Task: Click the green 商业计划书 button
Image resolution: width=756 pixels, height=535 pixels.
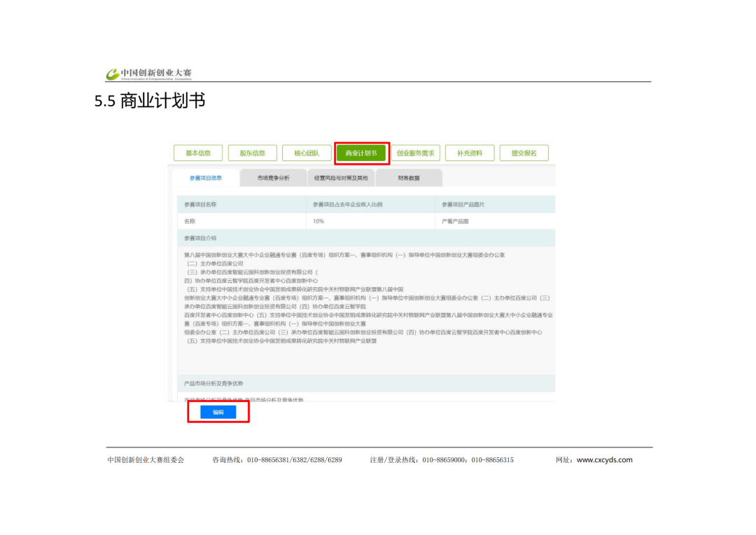Action: click(360, 153)
